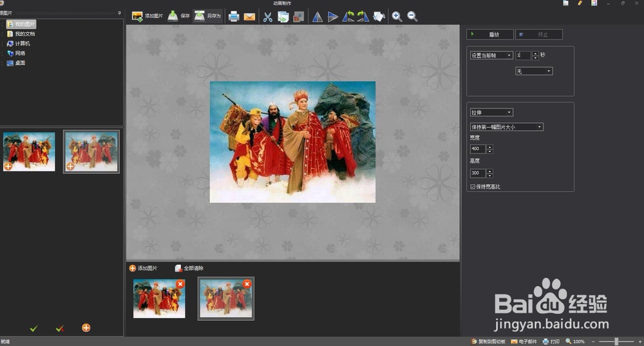Zoom in with the plus magnifier icon

(x=397, y=17)
